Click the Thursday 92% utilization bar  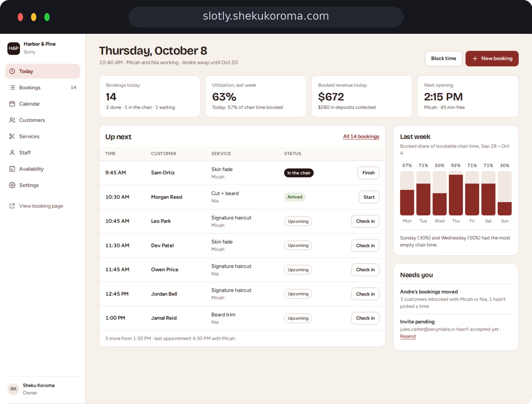coord(456,195)
